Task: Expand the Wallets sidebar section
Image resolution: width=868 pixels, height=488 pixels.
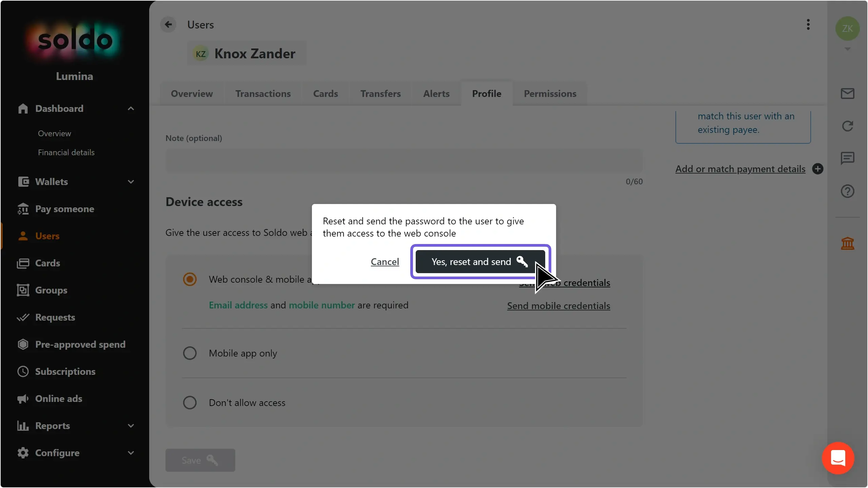Action: click(131, 182)
